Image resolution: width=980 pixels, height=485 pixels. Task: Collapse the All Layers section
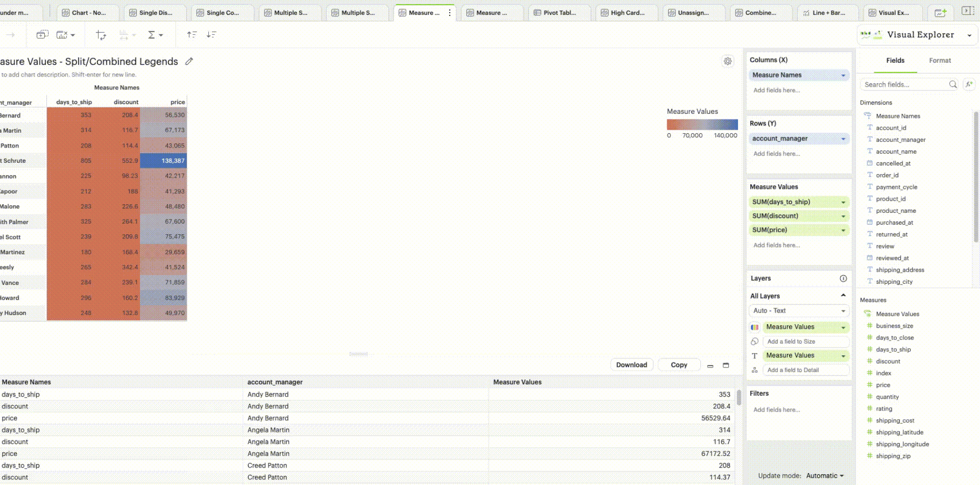click(843, 296)
